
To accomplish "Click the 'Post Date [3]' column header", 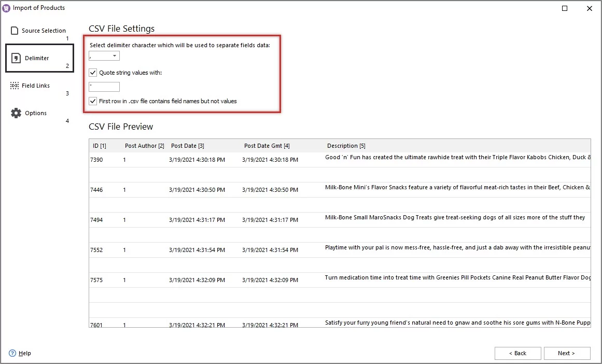I will pyautogui.click(x=186, y=146).
